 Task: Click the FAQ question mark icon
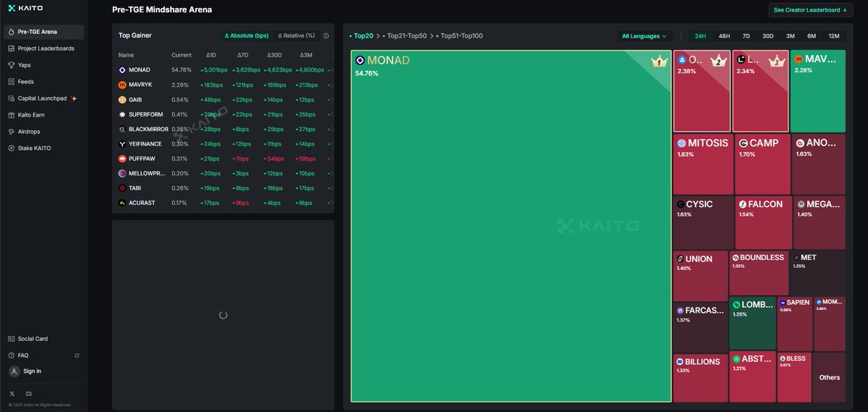(12, 356)
